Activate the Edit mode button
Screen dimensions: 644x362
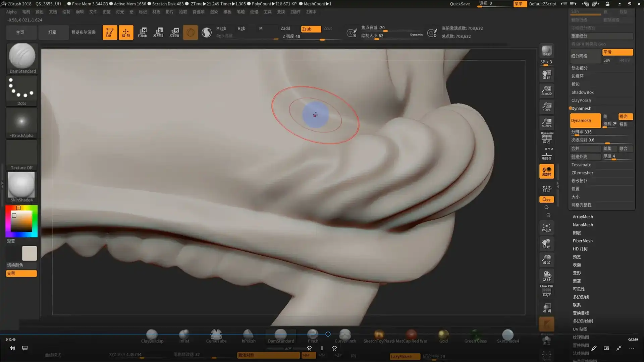(x=110, y=33)
